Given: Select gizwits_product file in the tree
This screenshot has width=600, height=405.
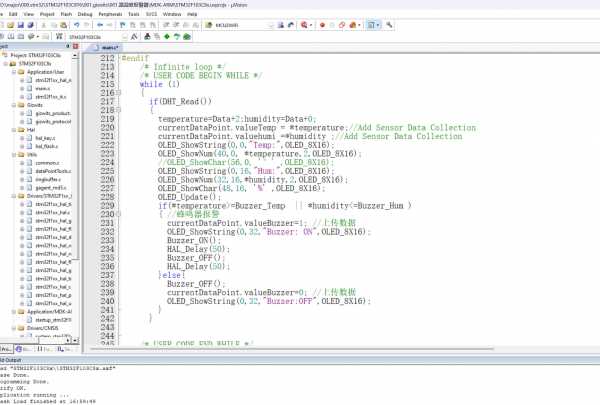Looking at the screenshot, I should pos(53,113).
